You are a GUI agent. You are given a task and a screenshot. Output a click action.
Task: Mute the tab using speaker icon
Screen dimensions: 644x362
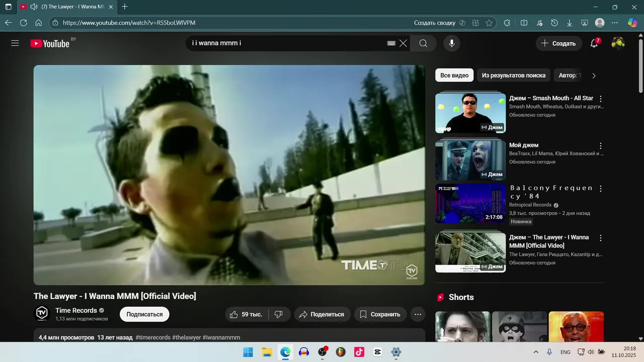click(34, 7)
